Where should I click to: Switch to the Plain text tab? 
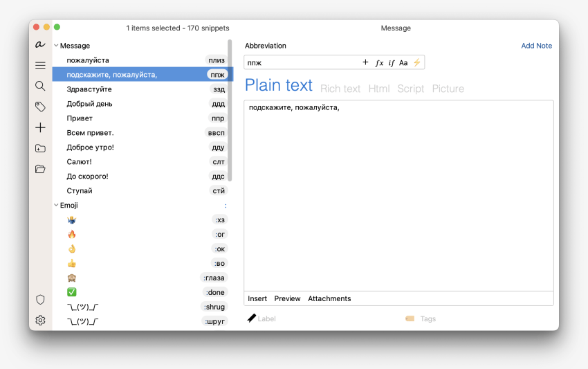[279, 85]
